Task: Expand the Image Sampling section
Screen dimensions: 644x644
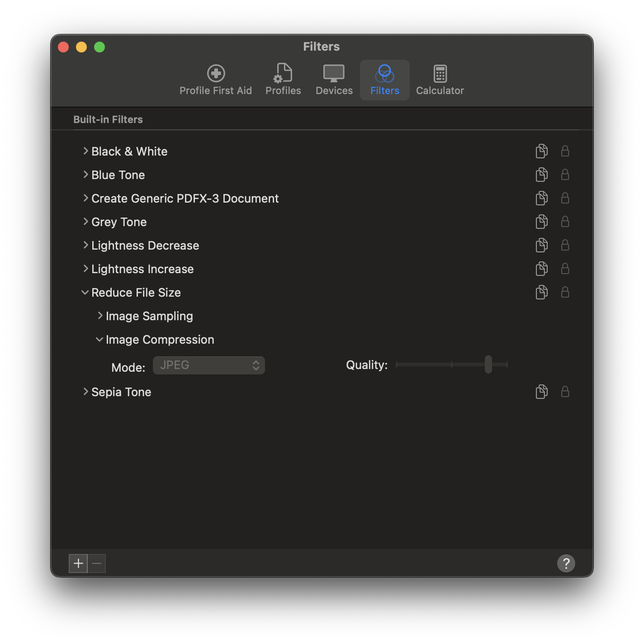Action: [99, 316]
